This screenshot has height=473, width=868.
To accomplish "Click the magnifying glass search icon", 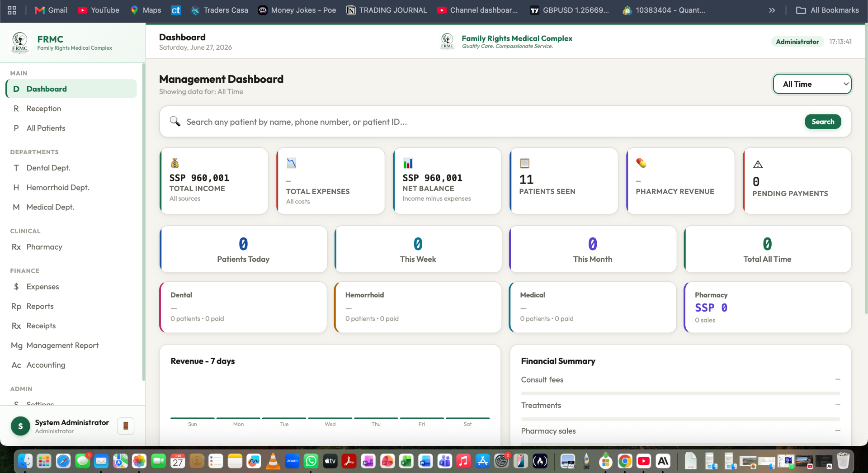I will 175,121.
